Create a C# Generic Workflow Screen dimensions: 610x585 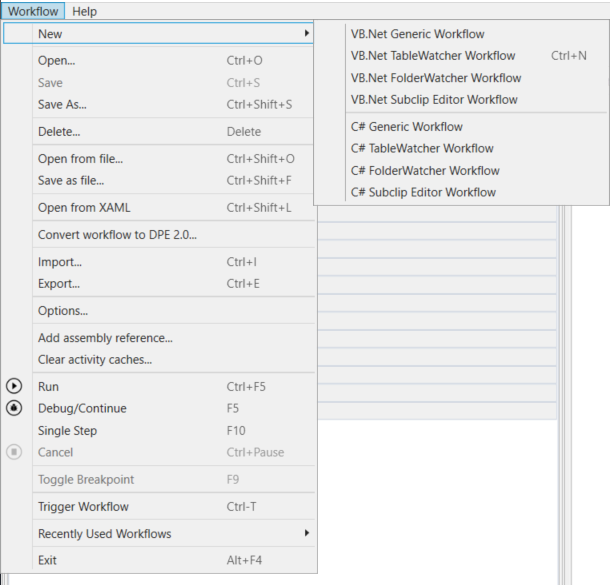tap(407, 127)
